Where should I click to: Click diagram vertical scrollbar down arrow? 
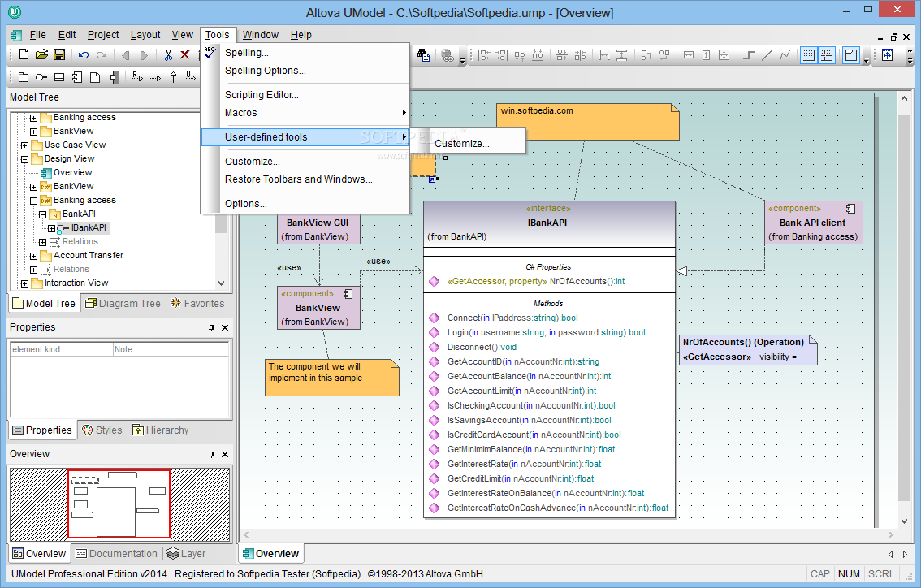(x=904, y=521)
